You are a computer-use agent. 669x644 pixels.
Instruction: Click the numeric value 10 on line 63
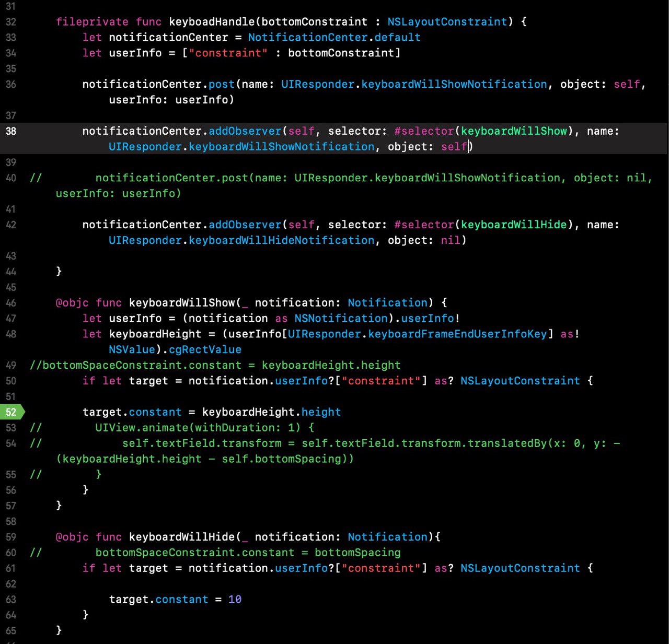point(235,600)
